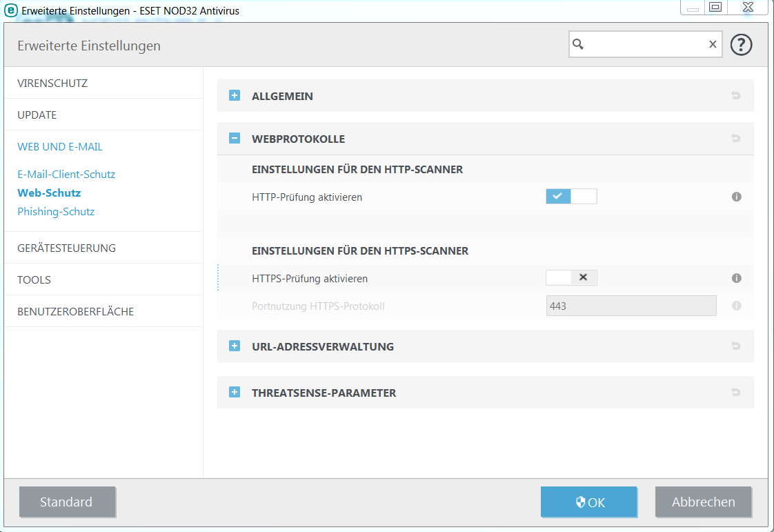Image resolution: width=774 pixels, height=532 pixels.
Task: Collapse the Webprotokolle section
Action: point(235,139)
